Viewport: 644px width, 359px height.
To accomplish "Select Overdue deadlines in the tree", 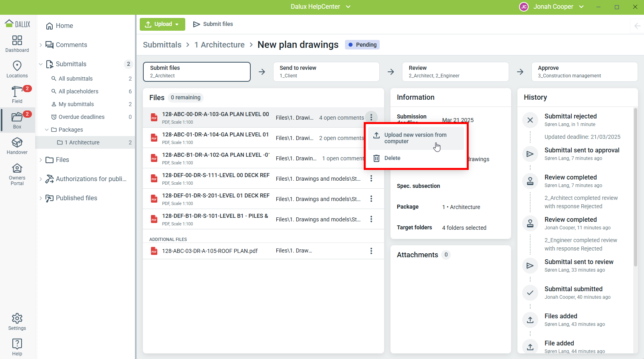I will point(81,117).
